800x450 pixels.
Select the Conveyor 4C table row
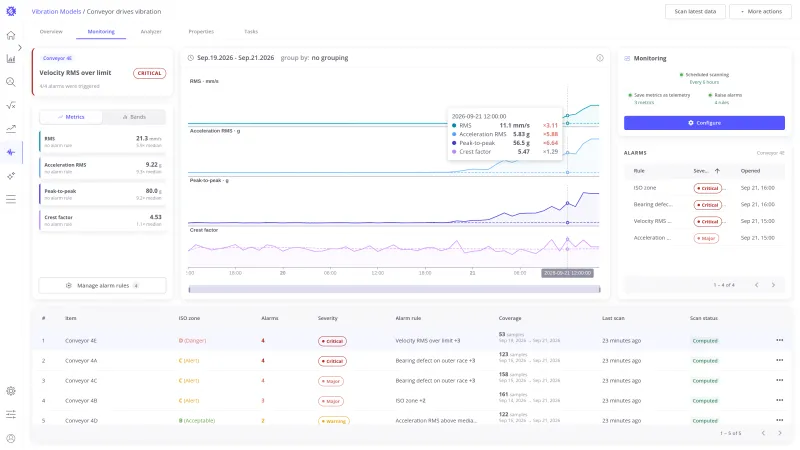(x=411, y=381)
